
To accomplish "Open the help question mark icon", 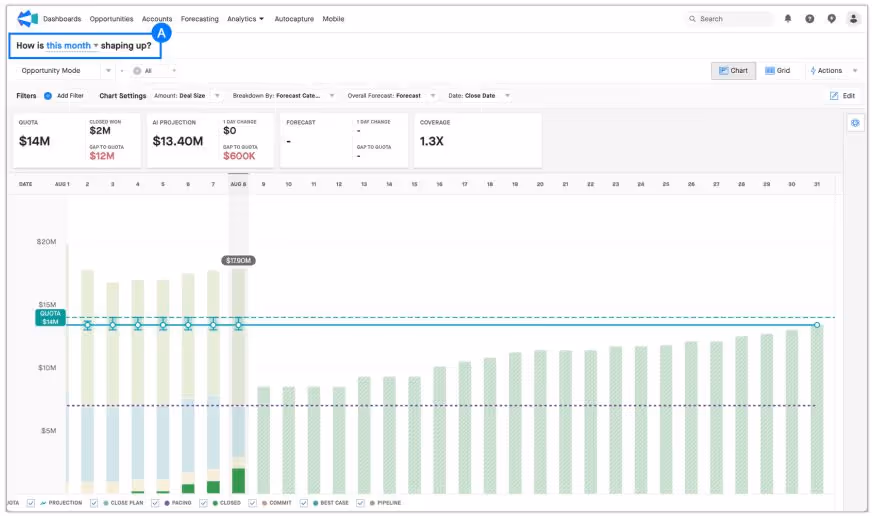I will pos(809,18).
